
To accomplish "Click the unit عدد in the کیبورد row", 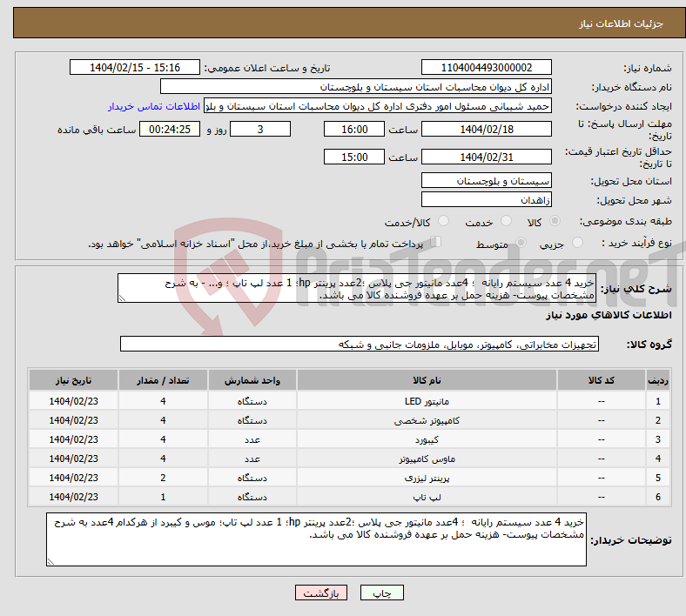I will pos(252,439).
